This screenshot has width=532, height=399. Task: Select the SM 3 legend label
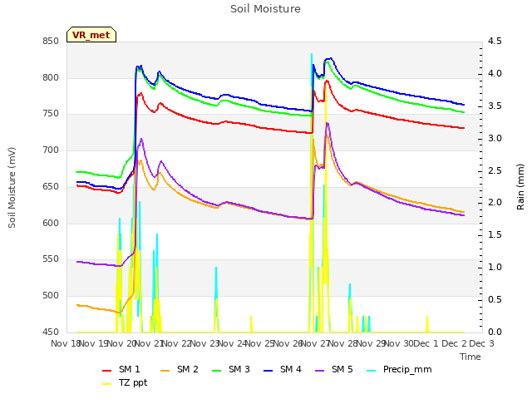point(239,369)
